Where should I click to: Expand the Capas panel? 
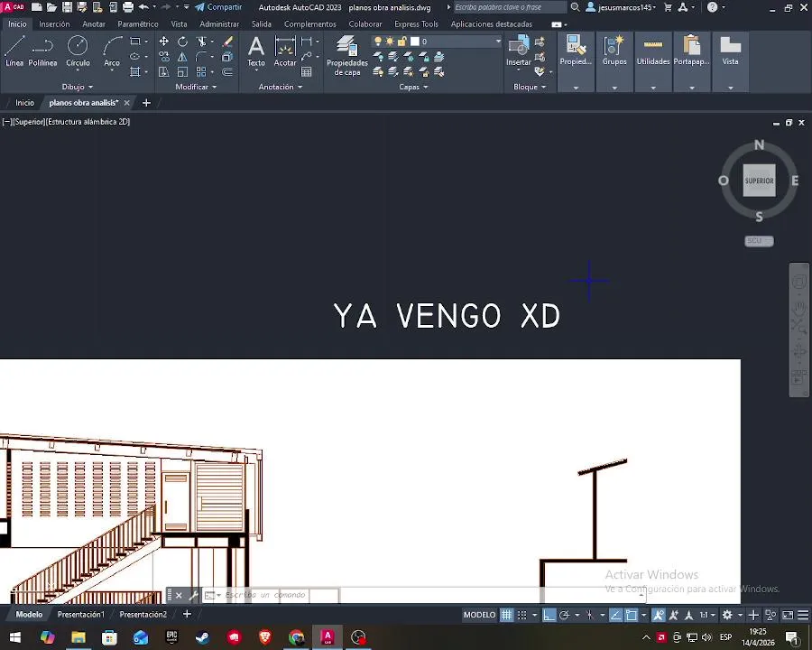pyautogui.click(x=413, y=87)
